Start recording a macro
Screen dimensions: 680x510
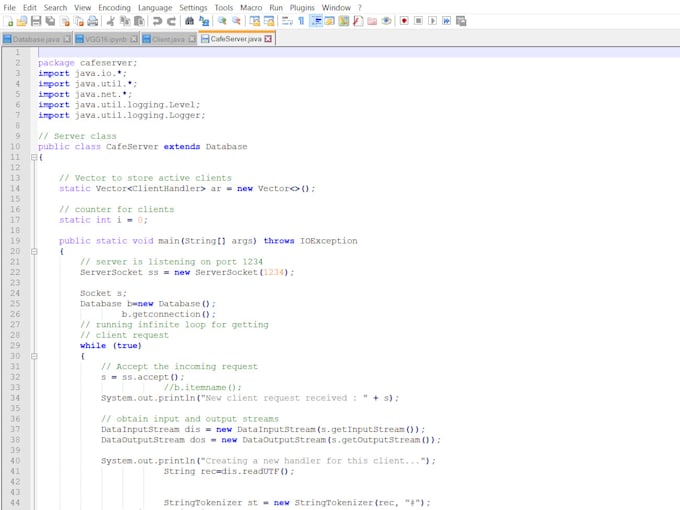[404, 21]
